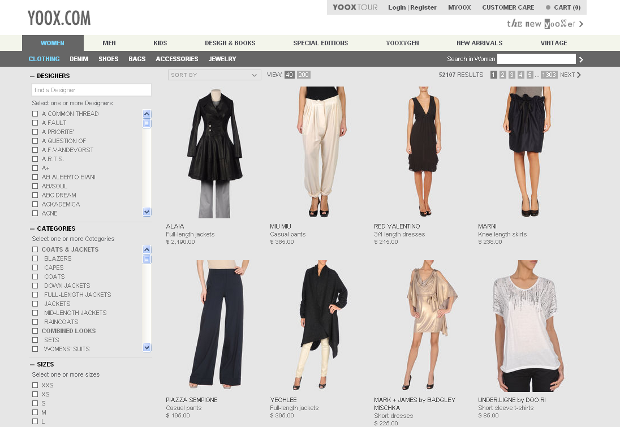
Task: Open the YOOX TOUR link
Action: pyautogui.click(x=355, y=8)
